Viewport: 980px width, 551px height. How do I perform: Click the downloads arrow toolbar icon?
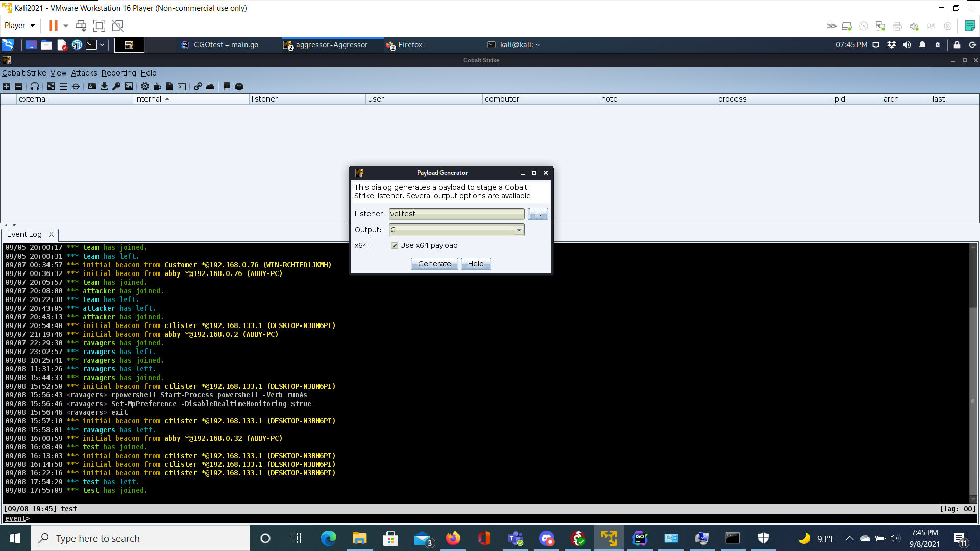(104, 86)
